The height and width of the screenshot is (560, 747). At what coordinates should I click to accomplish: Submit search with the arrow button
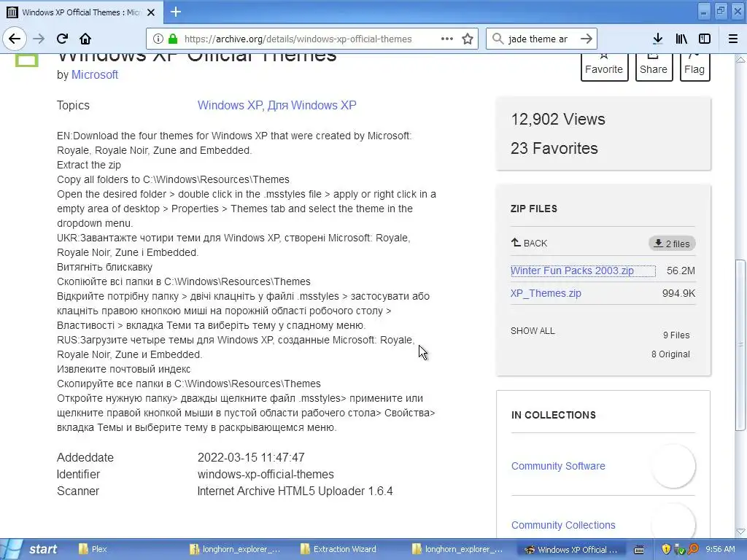click(x=587, y=39)
